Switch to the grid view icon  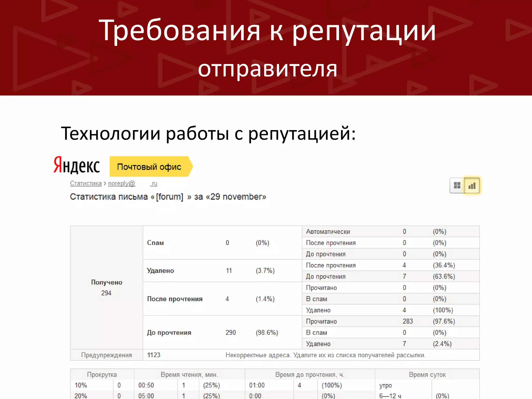tap(457, 185)
